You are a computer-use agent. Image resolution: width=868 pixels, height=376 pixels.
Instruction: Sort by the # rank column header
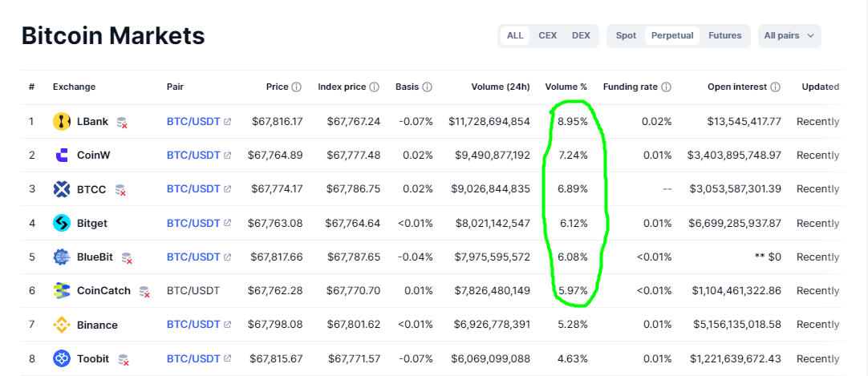click(31, 87)
